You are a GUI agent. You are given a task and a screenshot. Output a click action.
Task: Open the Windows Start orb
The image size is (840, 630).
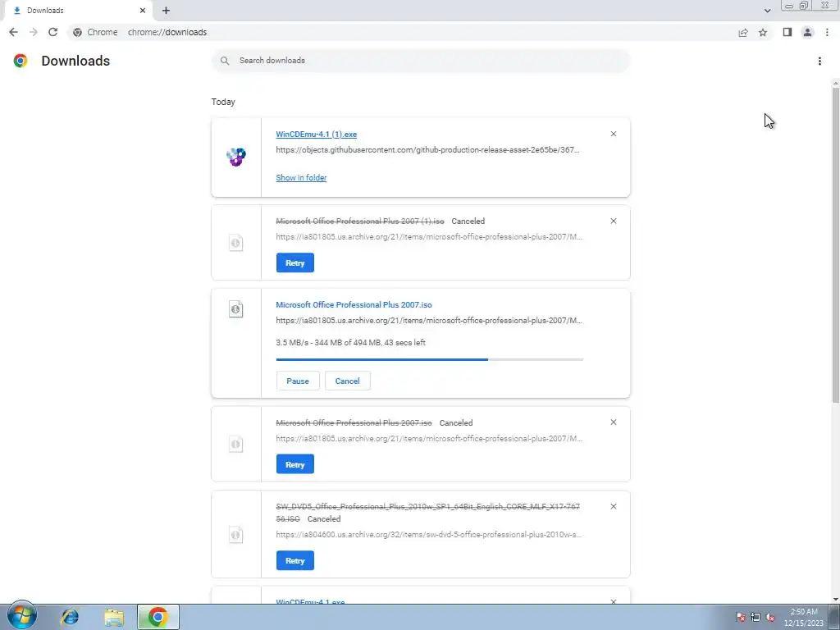tap(22, 615)
